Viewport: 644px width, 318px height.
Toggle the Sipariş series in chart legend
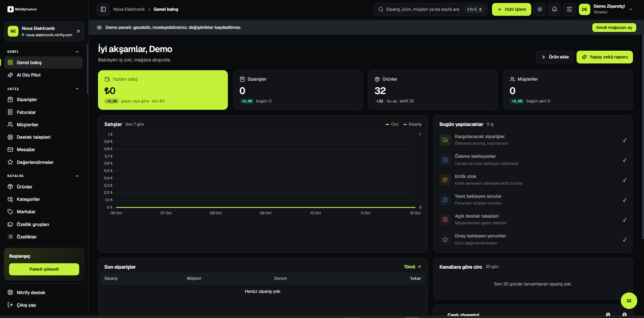[412, 124]
